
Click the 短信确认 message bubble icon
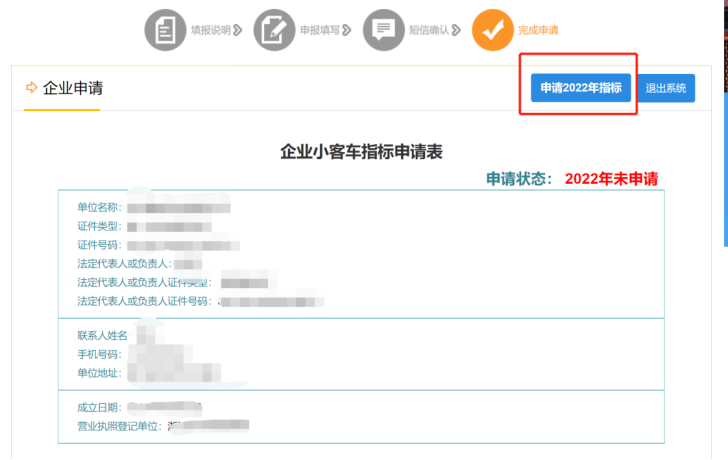coord(384,29)
